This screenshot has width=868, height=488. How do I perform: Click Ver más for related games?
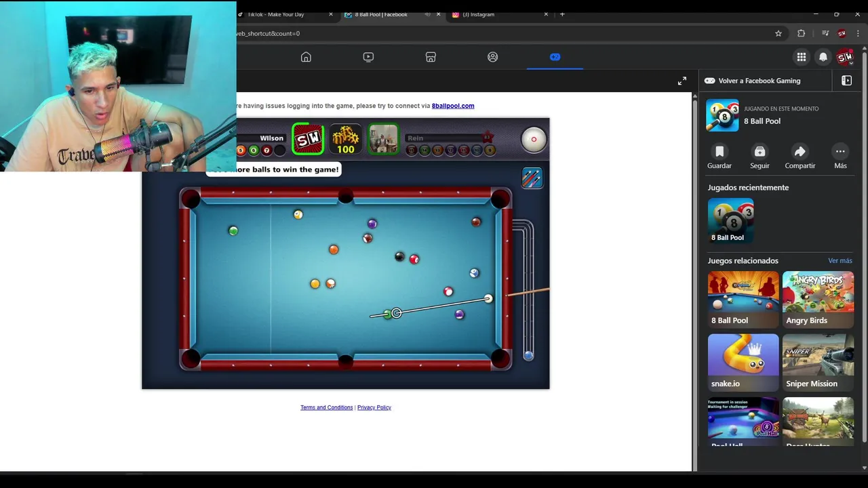pyautogui.click(x=840, y=261)
